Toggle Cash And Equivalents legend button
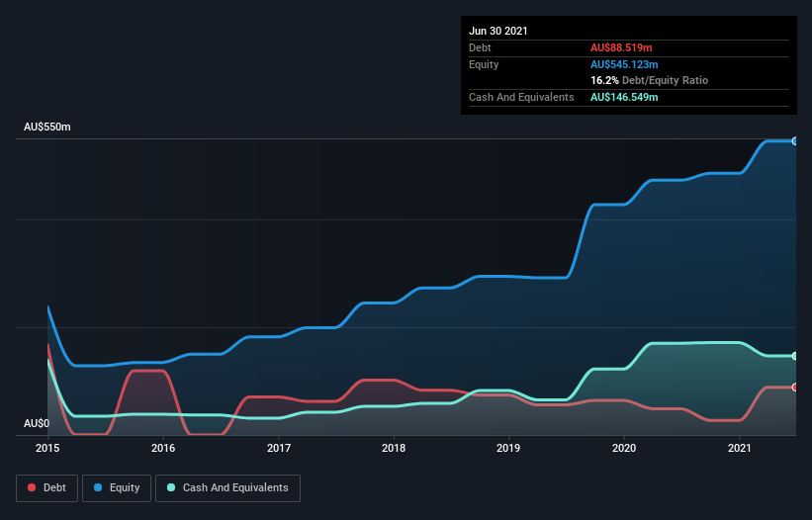Image resolution: width=812 pixels, height=520 pixels. click(227, 488)
